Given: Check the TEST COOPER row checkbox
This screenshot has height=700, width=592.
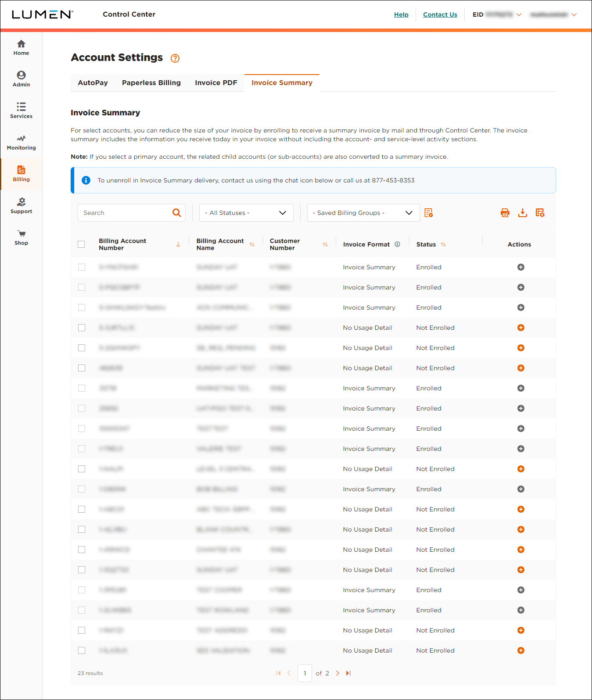Looking at the screenshot, I should coord(82,590).
